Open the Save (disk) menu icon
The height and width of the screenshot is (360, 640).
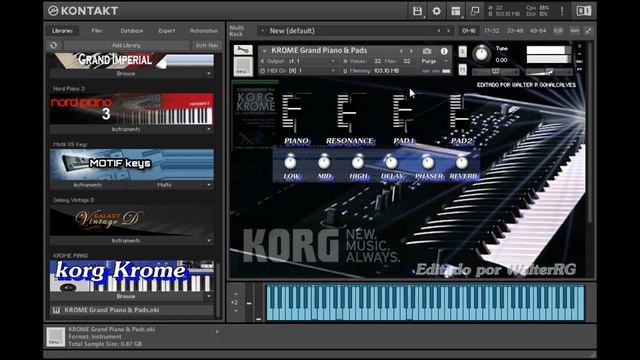pos(417,11)
